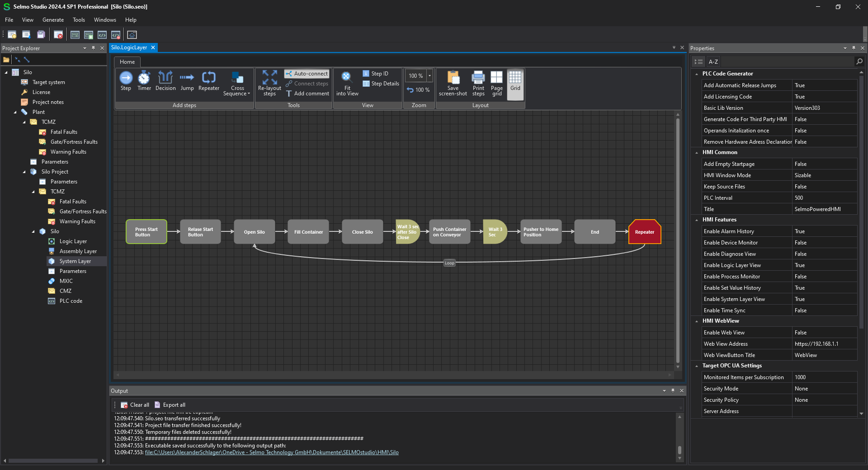Collapse all nodes in Project Explorer toolbar
The image size is (868, 470).
tap(18, 60)
